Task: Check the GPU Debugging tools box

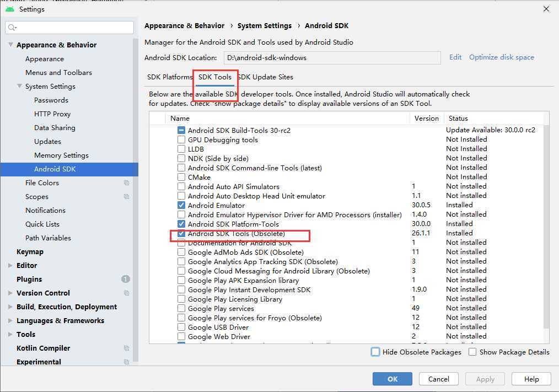Action: click(181, 139)
